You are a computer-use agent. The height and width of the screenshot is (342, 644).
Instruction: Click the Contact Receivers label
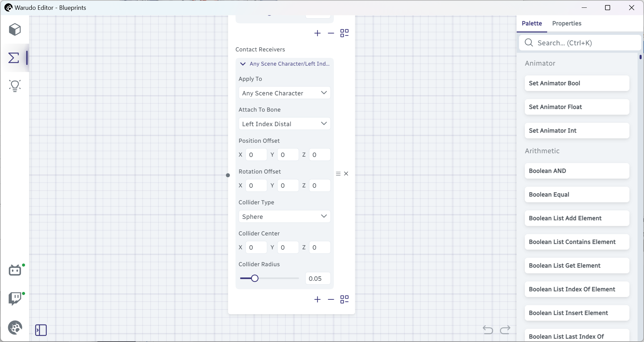point(260,49)
